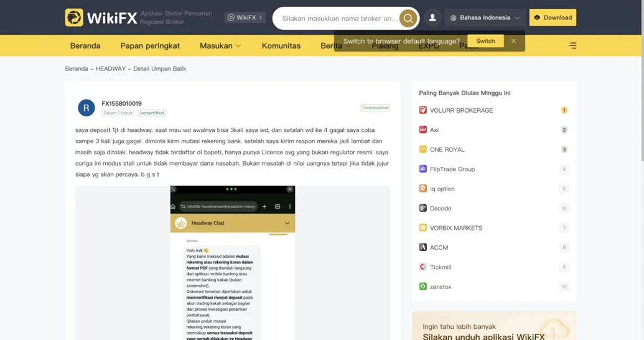This screenshot has width=644, height=340.
Task: Open ONE ROYAL broker name
Action: point(447,149)
